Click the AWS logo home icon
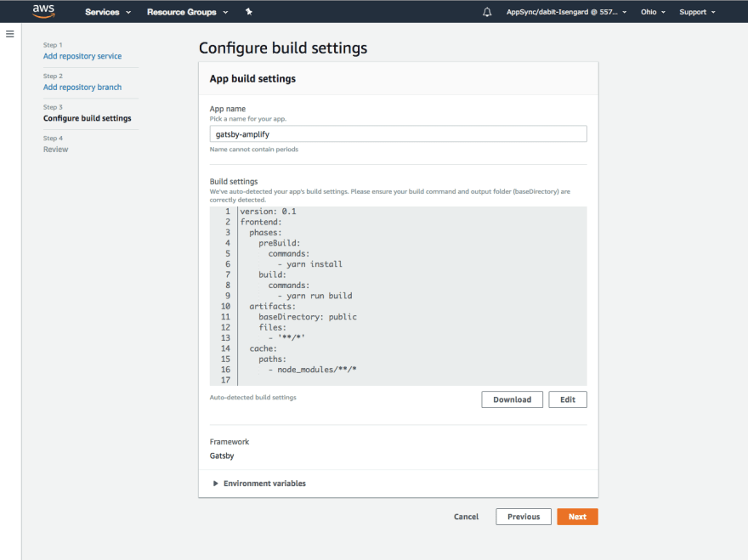 43,11
